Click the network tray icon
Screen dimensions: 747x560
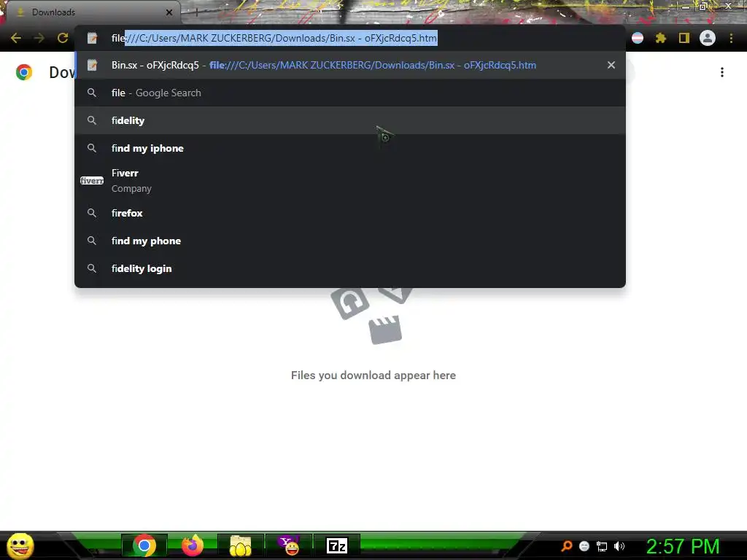click(602, 546)
